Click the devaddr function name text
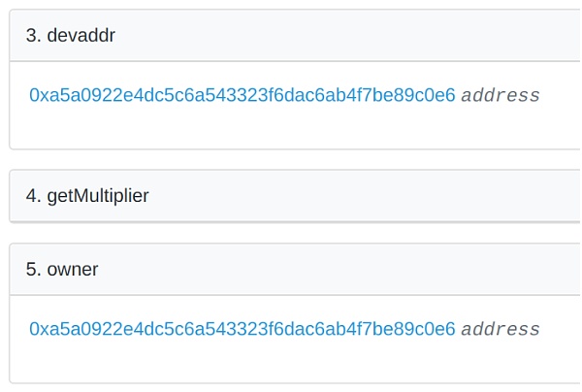582x392 pixels. click(x=81, y=36)
